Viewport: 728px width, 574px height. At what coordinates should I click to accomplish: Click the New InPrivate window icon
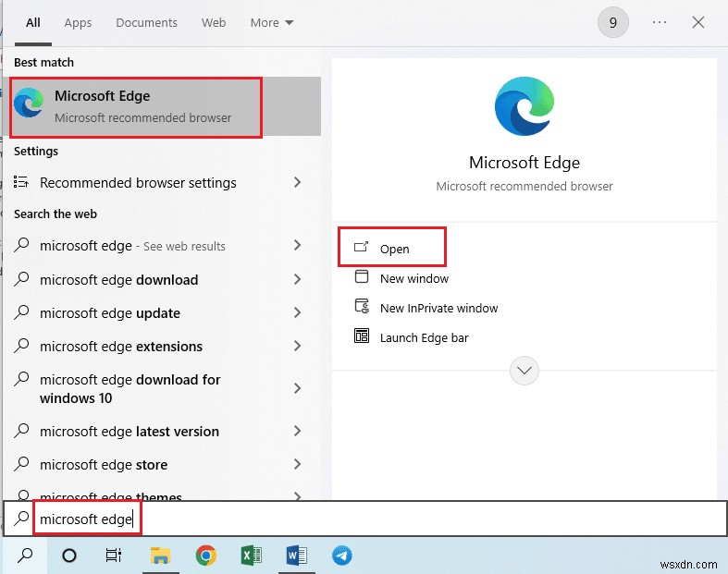coord(362,306)
